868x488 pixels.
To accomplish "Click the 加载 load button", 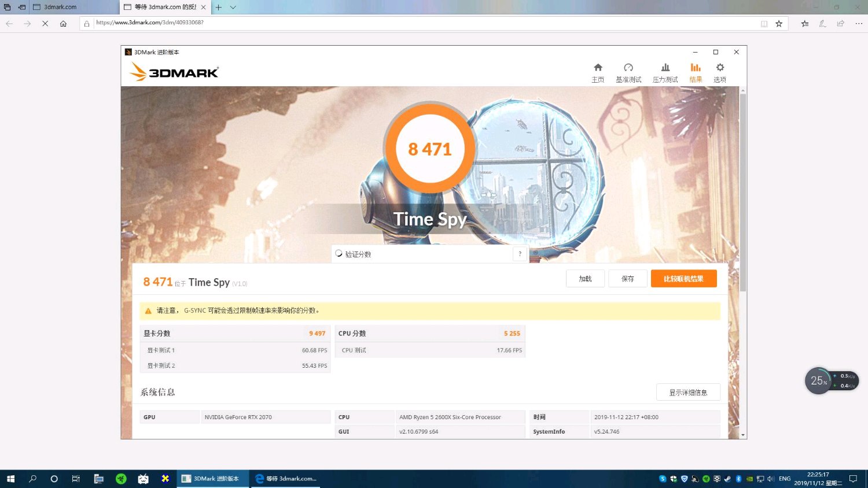I will point(585,279).
